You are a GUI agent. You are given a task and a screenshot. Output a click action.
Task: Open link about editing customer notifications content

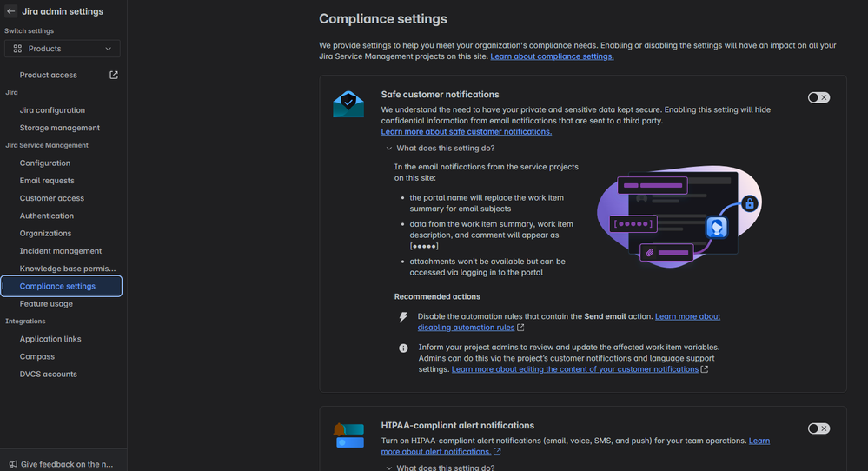[574, 369]
